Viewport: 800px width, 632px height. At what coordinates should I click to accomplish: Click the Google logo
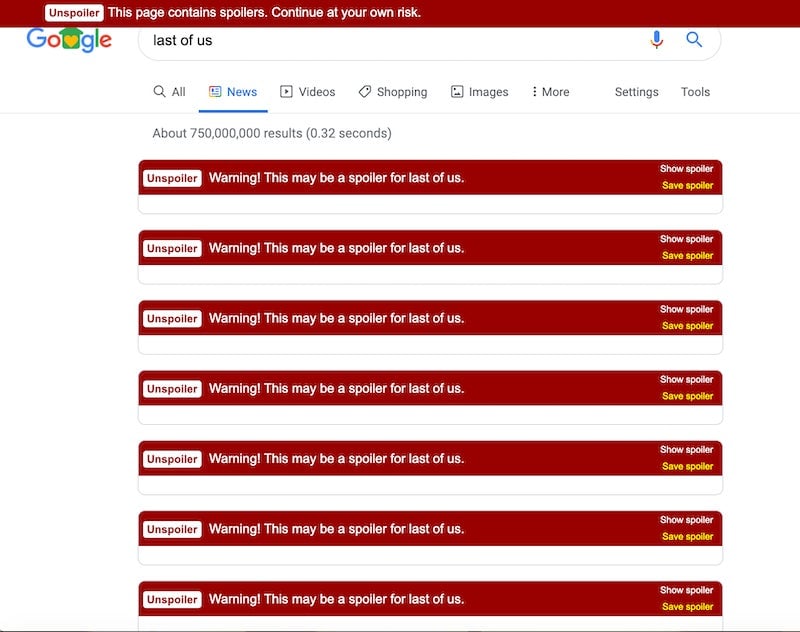click(x=68, y=41)
